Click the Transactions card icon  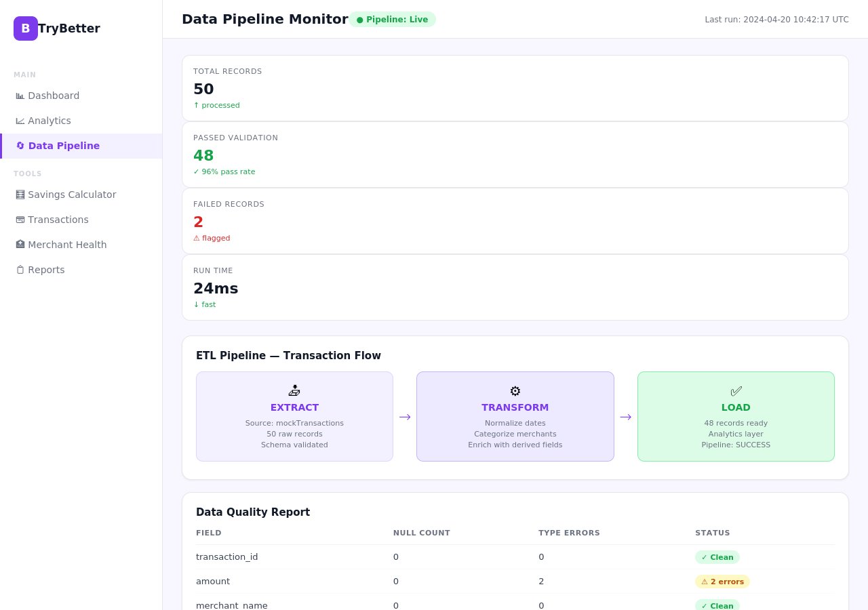click(x=20, y=220)
